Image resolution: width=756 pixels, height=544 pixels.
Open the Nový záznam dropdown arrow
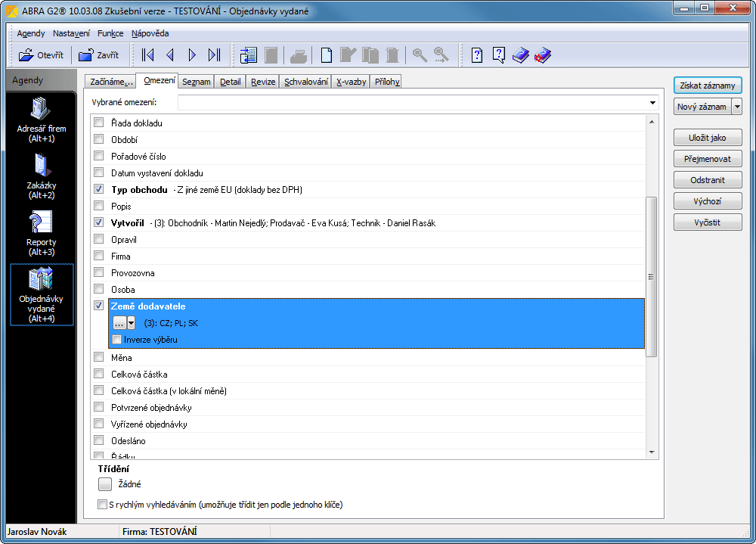[736, 107]
